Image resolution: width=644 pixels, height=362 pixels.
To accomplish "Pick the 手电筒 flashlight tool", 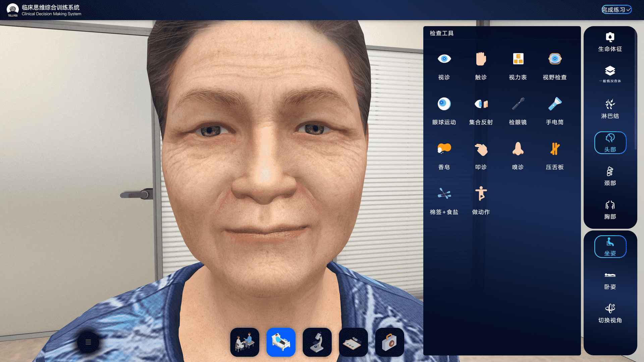I will (x=554, y=111).
